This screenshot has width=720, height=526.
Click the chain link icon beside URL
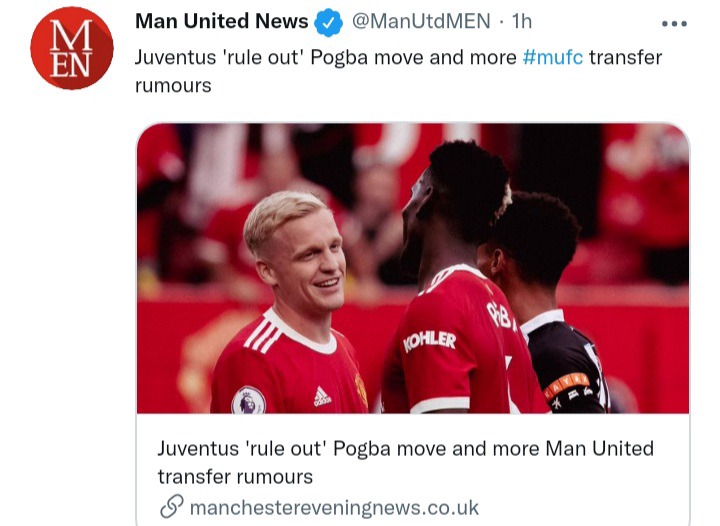tap(172, 507)
